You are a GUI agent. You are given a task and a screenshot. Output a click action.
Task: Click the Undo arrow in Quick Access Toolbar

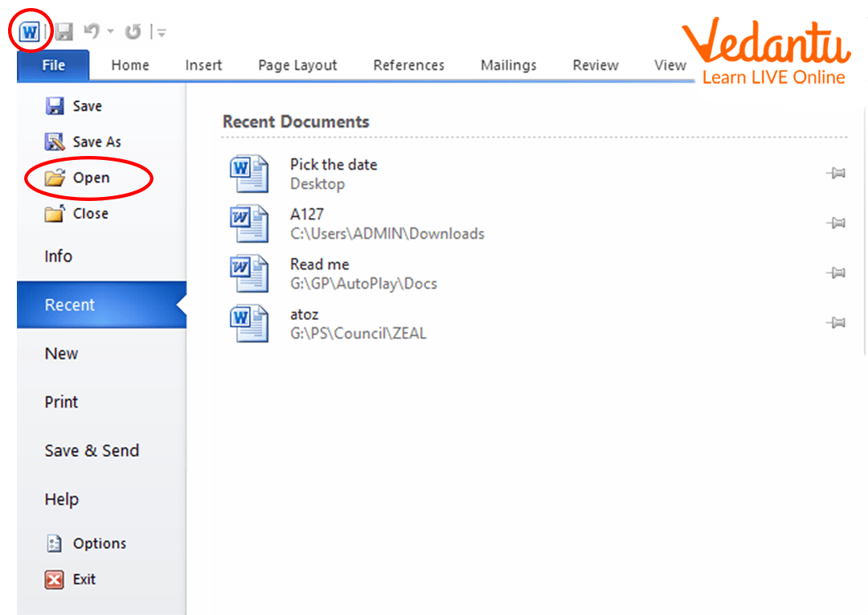pyautogui.click(x=92, y=32)
